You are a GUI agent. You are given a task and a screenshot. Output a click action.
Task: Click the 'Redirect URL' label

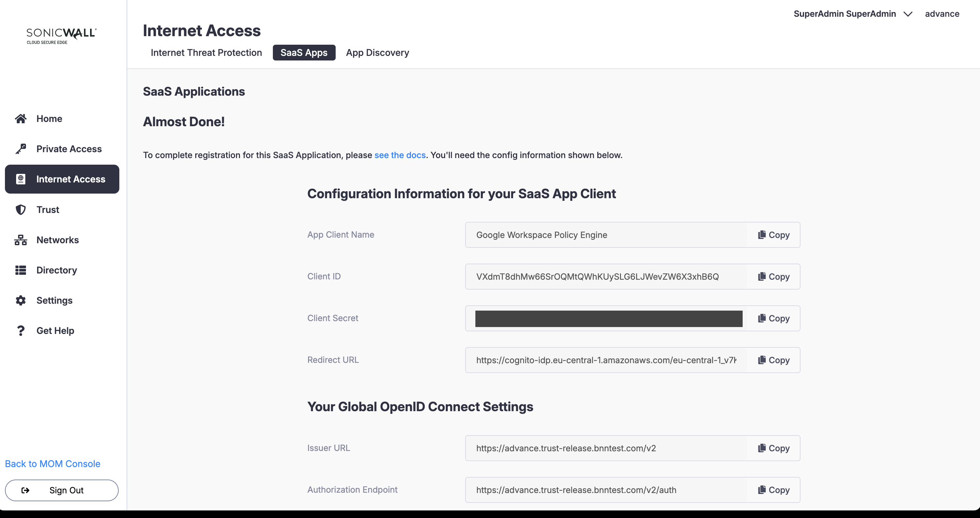pos(333,360)
